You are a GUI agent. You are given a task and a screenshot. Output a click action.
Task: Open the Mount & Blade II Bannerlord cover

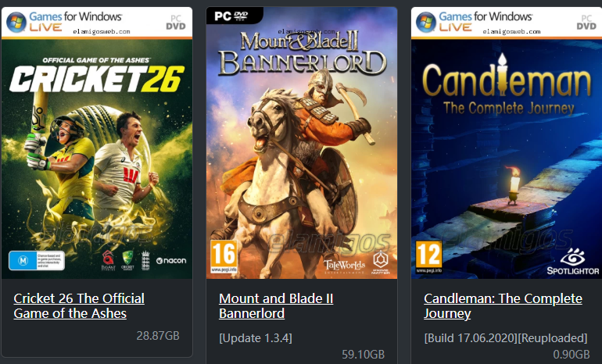click(x=302, y=143)
